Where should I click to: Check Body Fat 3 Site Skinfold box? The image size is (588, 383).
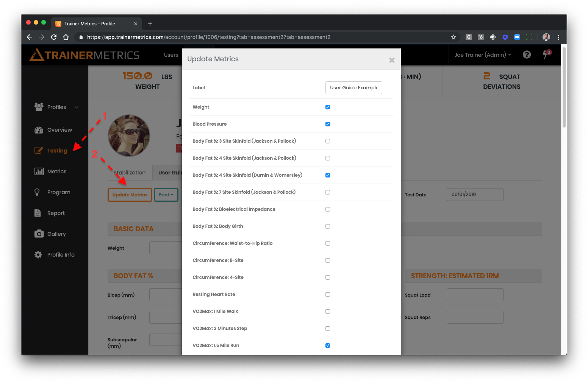(x=328, y=141)
